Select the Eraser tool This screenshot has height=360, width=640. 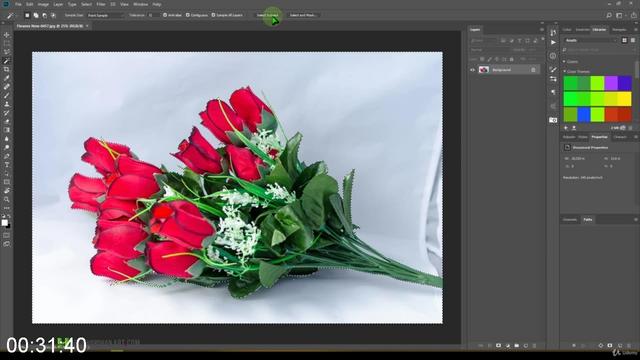[x=7, y=121]
